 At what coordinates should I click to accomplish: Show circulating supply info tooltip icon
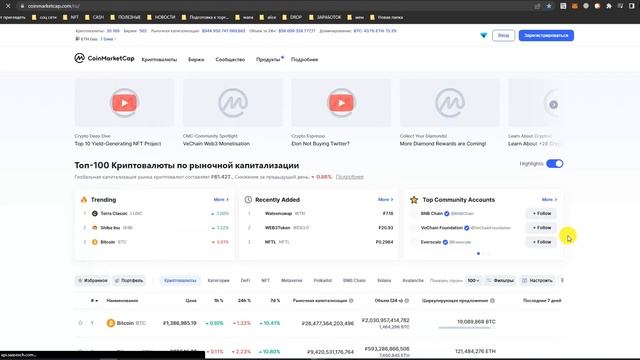pos(492,301)
